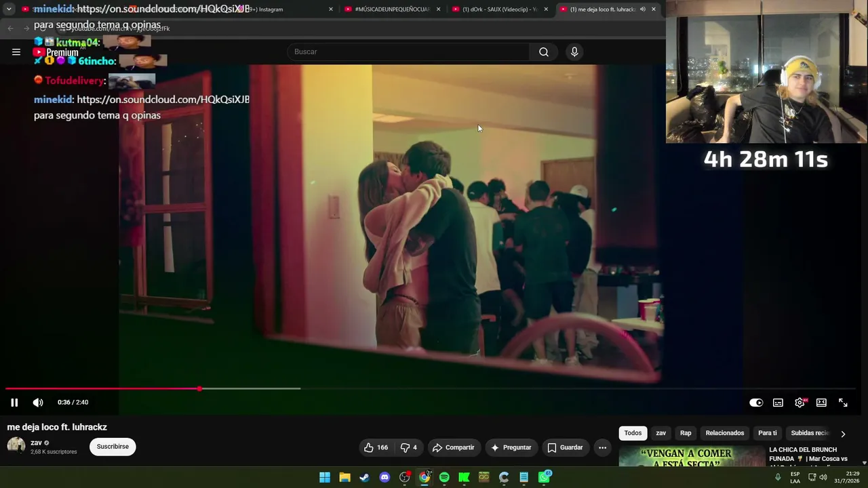The width and height of the screenshot is (868, 488).
Task: Save the video with Guardar
Action: click(x=565, y=447)
